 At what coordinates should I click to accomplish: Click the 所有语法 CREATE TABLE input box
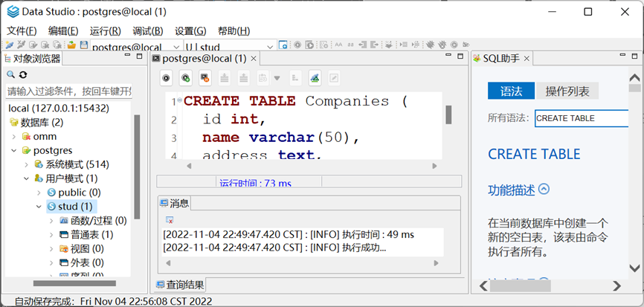coord(582,118)
